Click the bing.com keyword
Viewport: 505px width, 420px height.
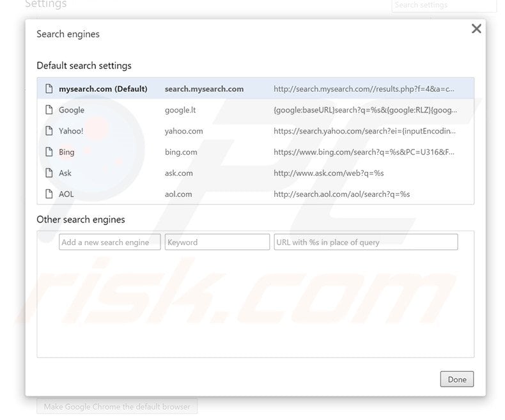(x=181, y=152)
